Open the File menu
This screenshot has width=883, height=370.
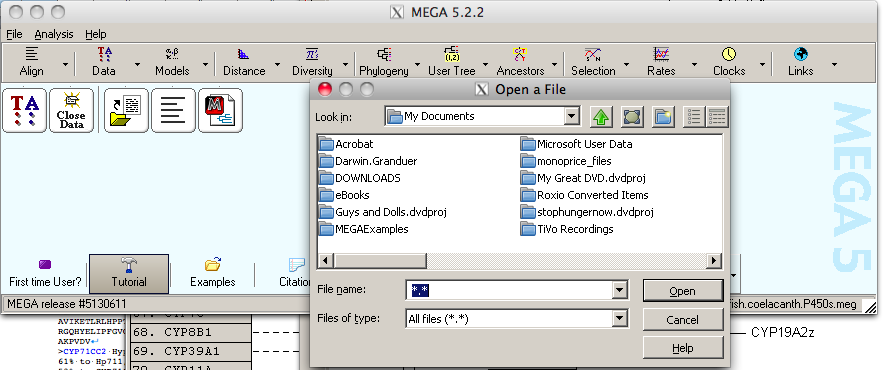pos(14,34)
